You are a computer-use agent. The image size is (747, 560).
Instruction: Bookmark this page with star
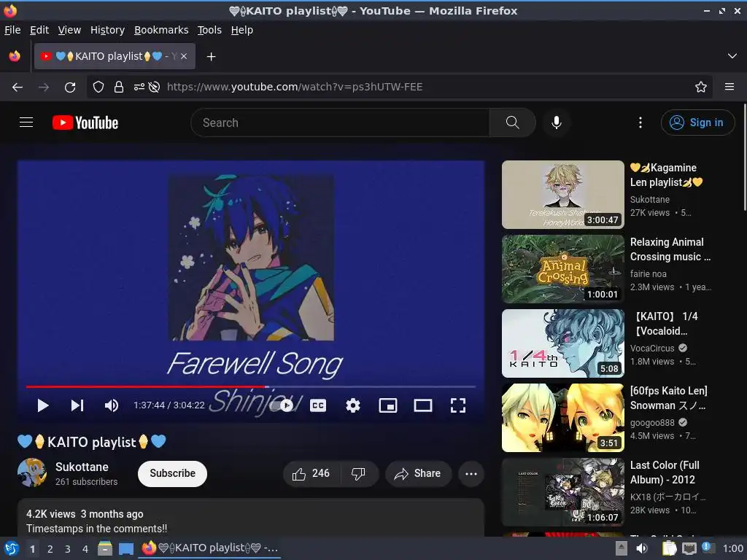coord(701,87)
